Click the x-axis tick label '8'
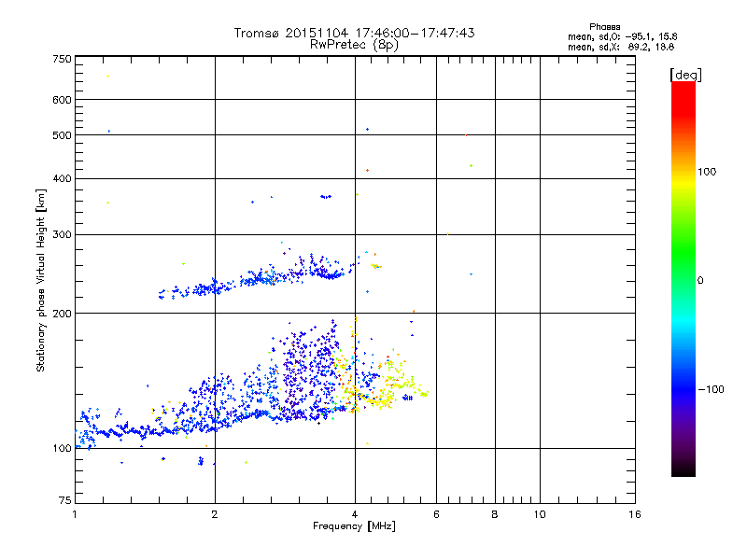 pos(495,514)
